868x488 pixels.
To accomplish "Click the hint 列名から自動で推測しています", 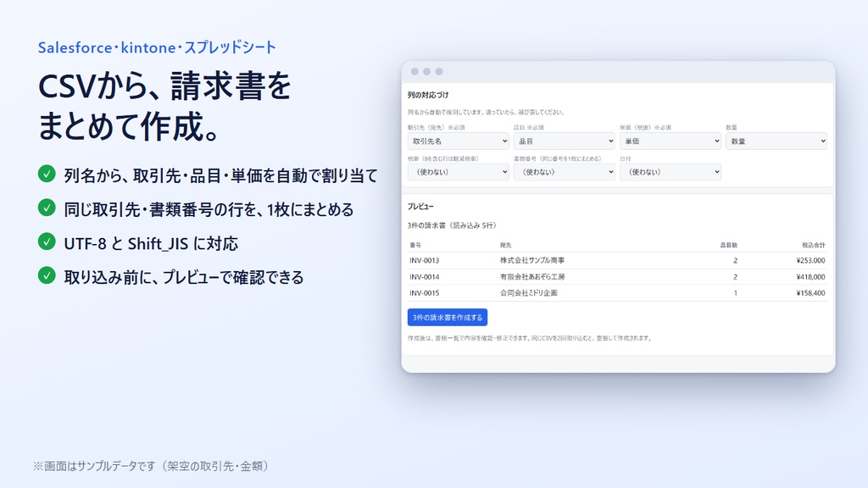I will [487, 113].
